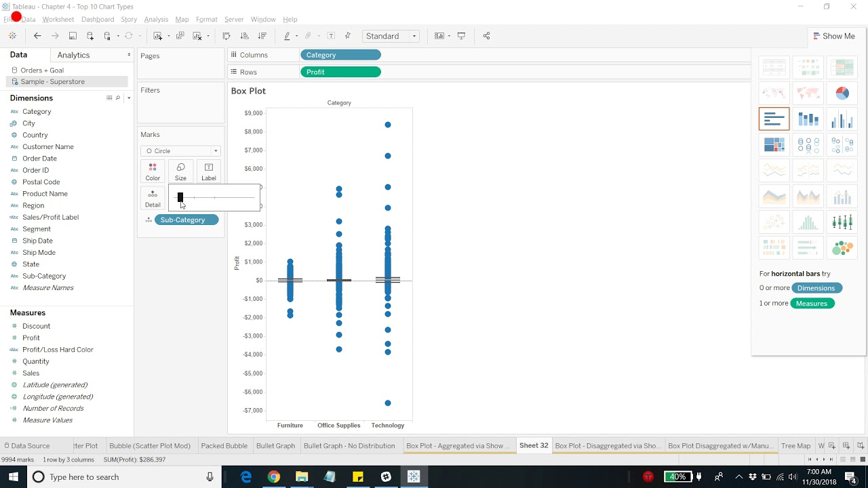Choose the treemap chart in Show Me

(774, 144)
